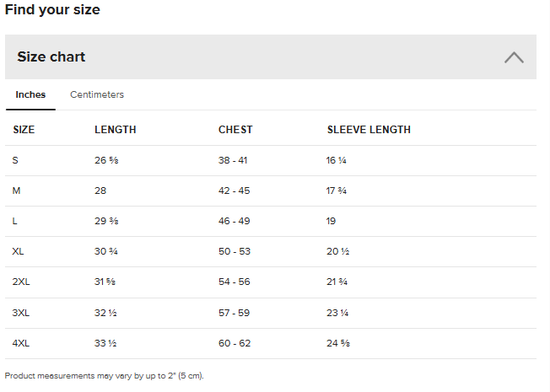This screenshot has height=392, width=550.
Task: Click the "Find your size" heading
Action: [x=52, y=10]
